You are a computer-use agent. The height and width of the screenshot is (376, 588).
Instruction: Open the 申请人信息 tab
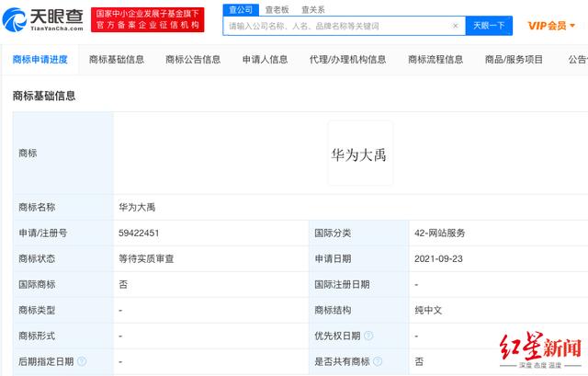(x=266, y=60)
